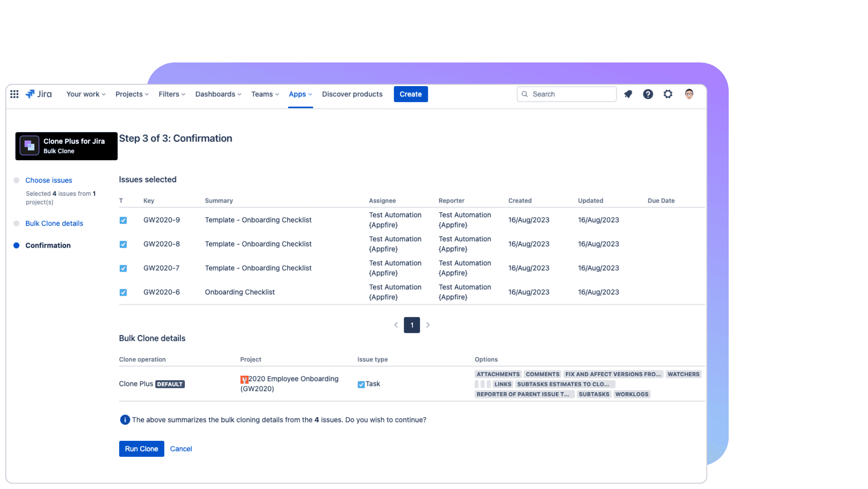Go to the next results page with the arrow
Image resolution: width=868 pixels, height=489 pixels.
[x=428, y=325]
